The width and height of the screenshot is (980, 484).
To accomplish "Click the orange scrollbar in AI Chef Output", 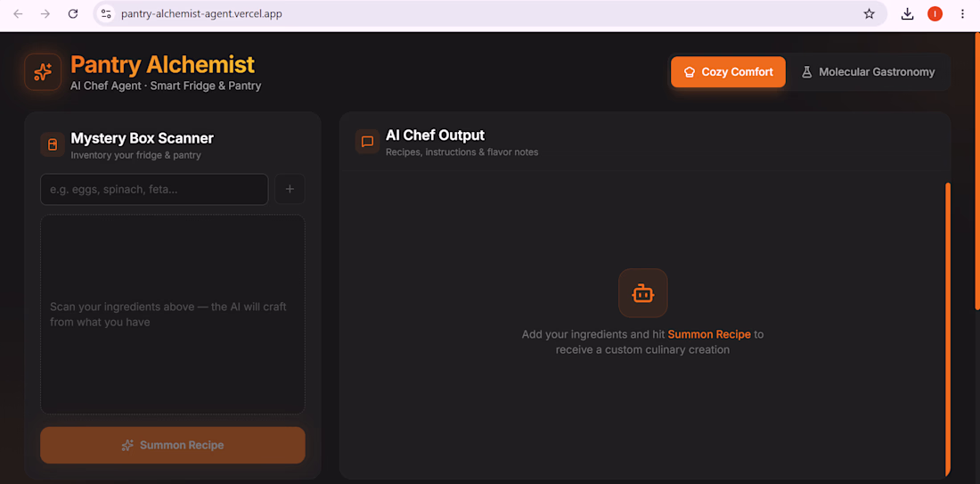I will (948, 328).
